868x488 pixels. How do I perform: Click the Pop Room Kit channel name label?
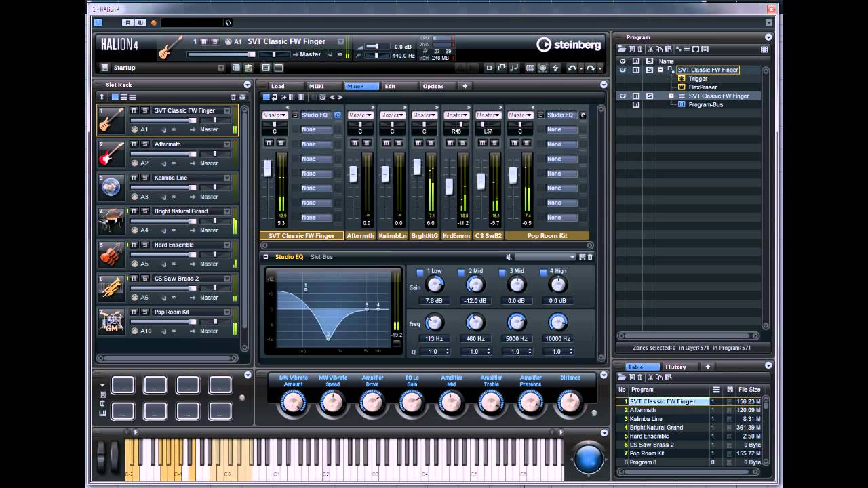[546, 236]
